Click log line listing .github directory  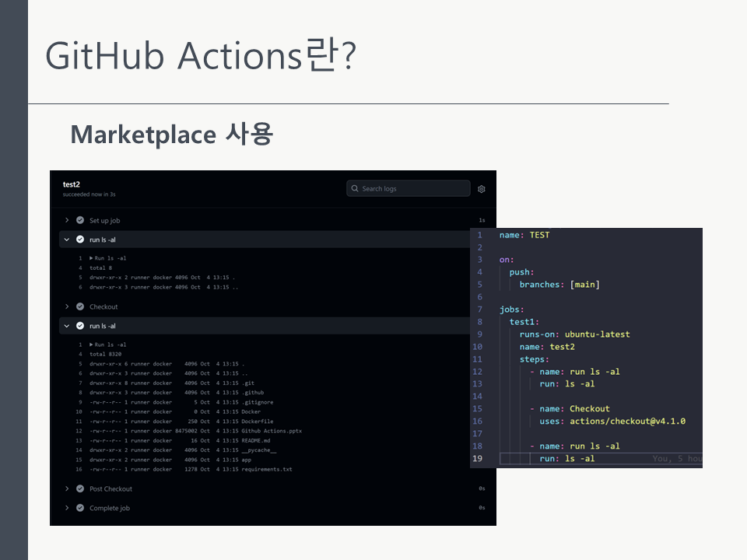(x=177, y=392)
